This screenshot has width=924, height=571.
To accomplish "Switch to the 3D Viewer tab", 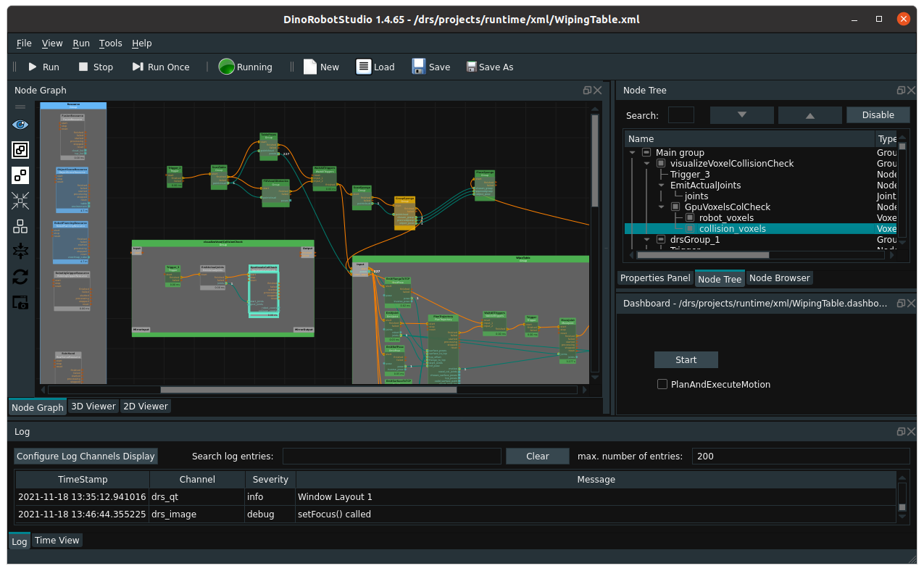I will point(93,407).
